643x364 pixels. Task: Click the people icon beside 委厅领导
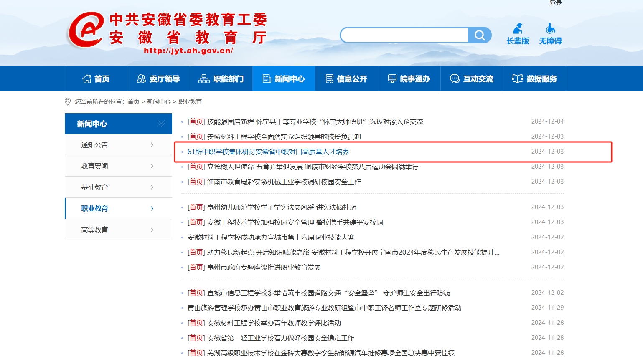point(141,79)
